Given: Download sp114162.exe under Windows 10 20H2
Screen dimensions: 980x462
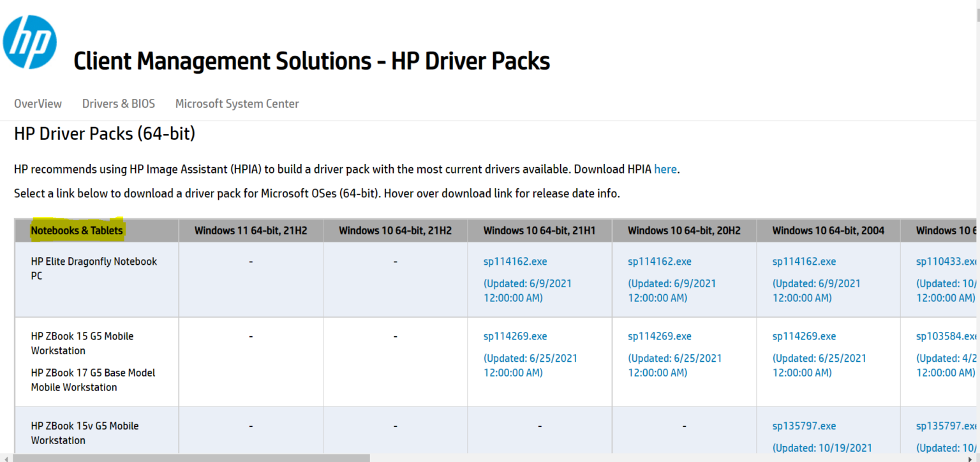Looking at the screenshot, I should (660, 262).
